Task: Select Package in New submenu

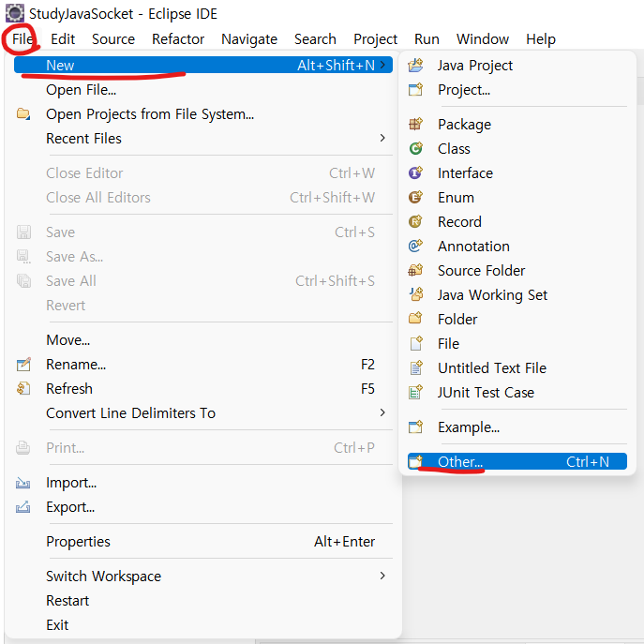Action: [517, 124]
